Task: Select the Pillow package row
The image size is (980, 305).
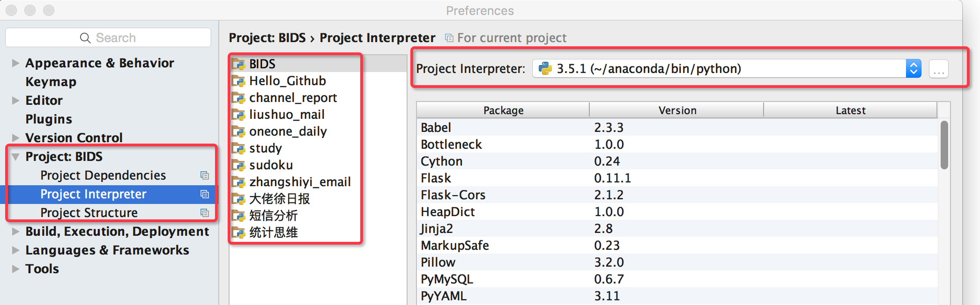Action: [x=677, y=262]
